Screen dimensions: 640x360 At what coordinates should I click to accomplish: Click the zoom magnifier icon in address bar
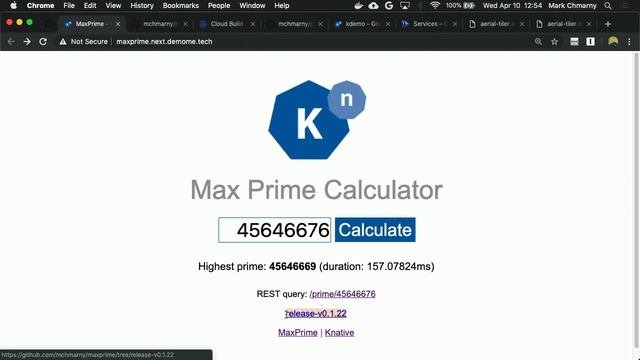pos(538,42)
